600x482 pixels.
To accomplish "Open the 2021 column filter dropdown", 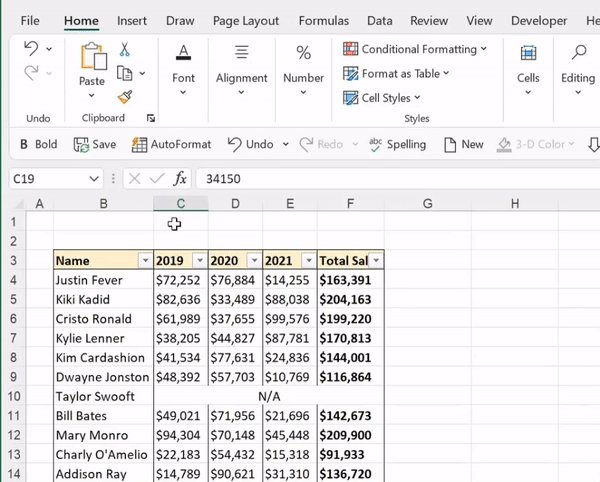I will tap(309, 261).
